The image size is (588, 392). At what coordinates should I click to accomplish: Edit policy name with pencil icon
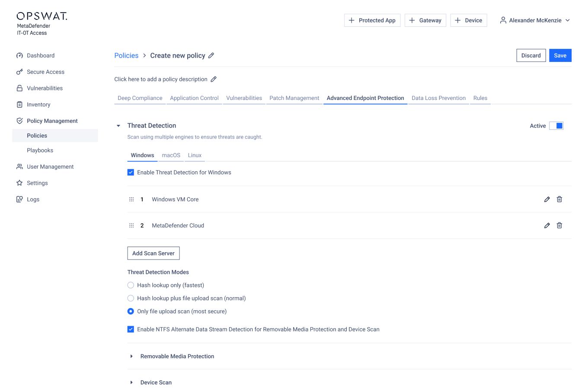click(x=211, y=55)
